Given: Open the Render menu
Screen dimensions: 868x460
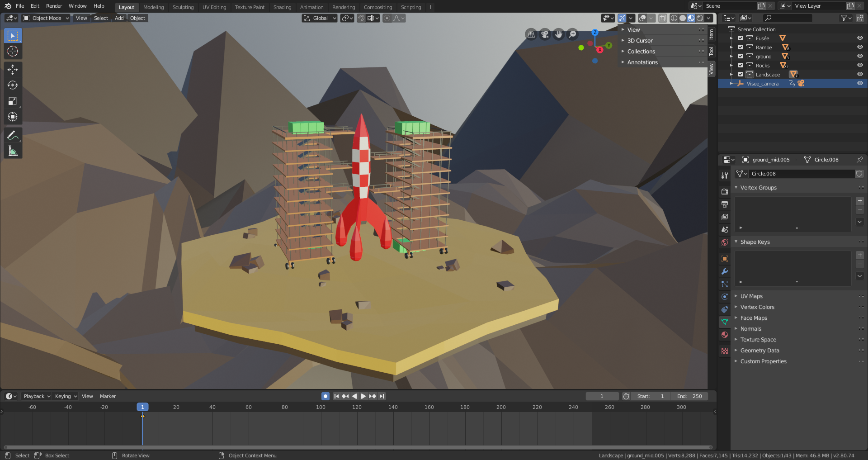Looking at the screenshot, I should tap(54, 6).
